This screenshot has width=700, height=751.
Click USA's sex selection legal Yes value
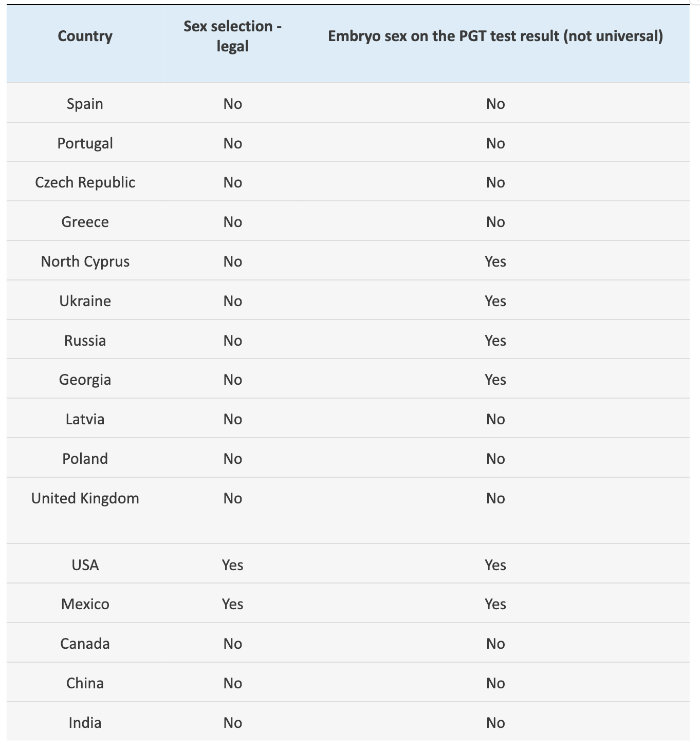click(232, 565)
